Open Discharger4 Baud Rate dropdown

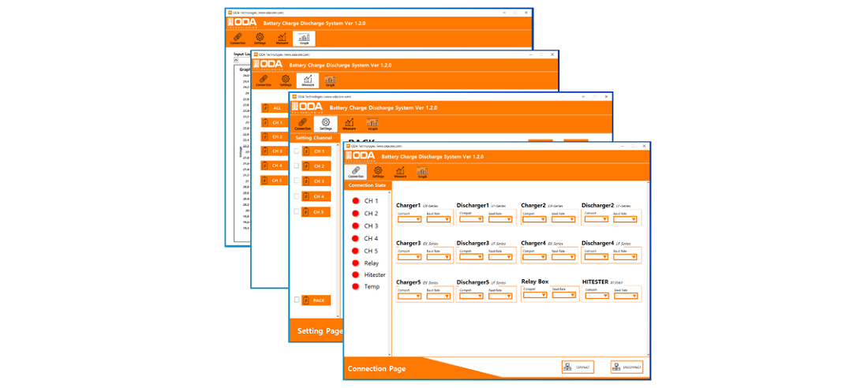(625, 257)
